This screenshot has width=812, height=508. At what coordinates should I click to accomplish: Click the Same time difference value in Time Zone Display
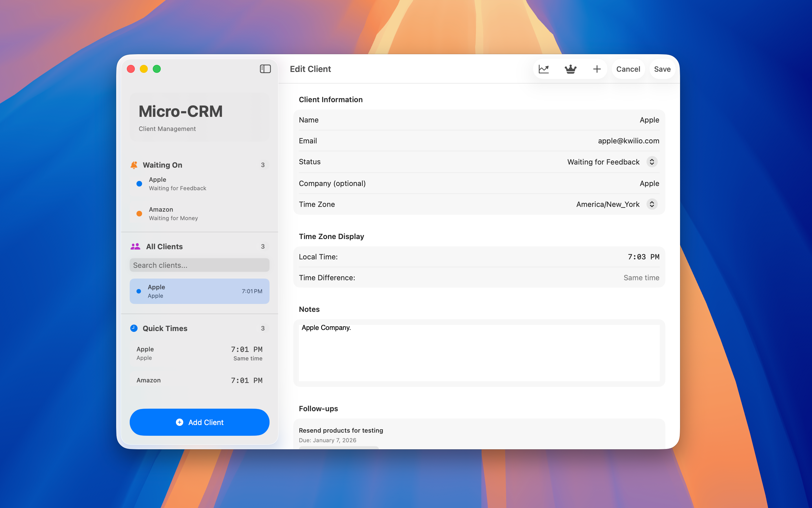click(x=641, y=277)
